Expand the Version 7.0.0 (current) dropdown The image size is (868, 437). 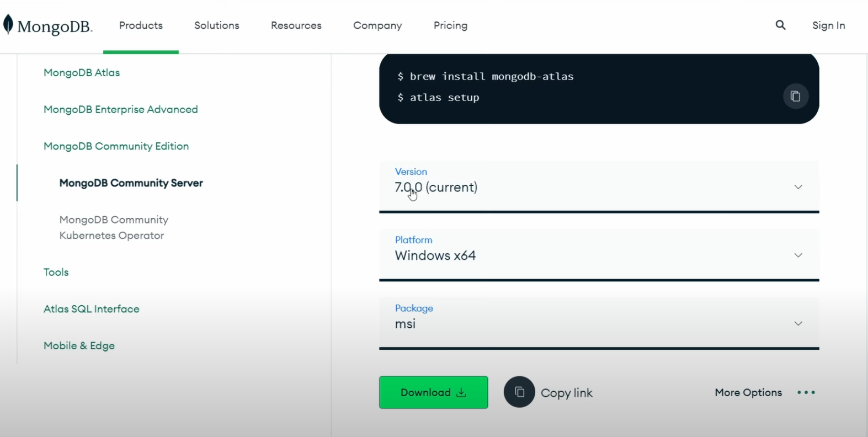tap(599, 186)
